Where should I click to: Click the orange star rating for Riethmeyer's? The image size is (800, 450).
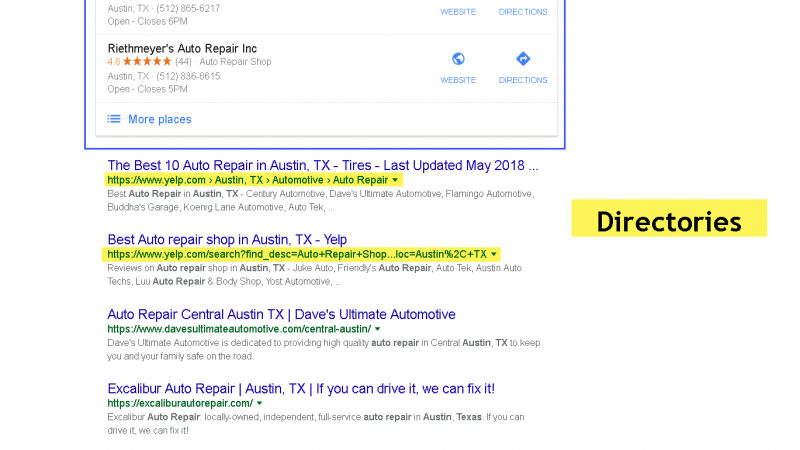click(147, 62)
